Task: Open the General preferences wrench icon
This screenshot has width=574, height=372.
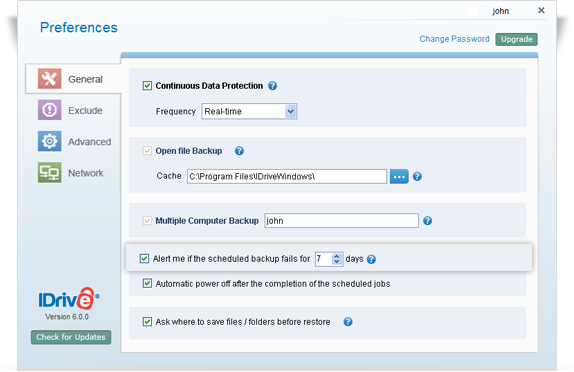Action: (x=49, y=78)
